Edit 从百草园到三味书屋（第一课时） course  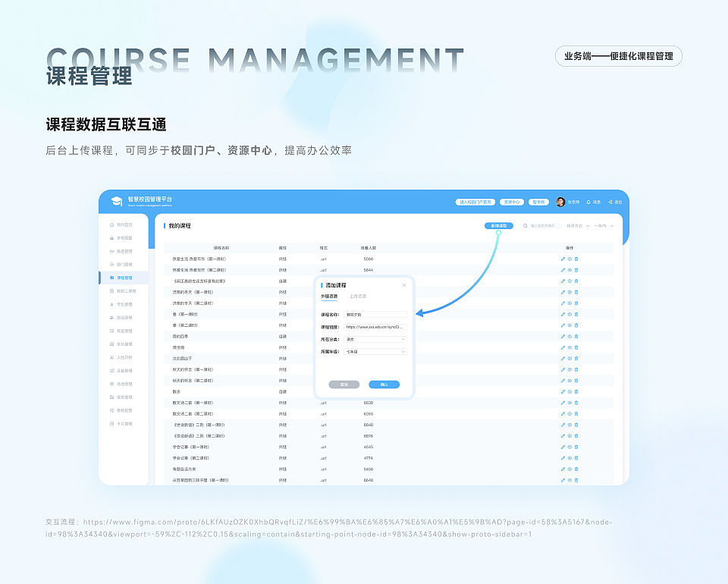click(563, 481)
